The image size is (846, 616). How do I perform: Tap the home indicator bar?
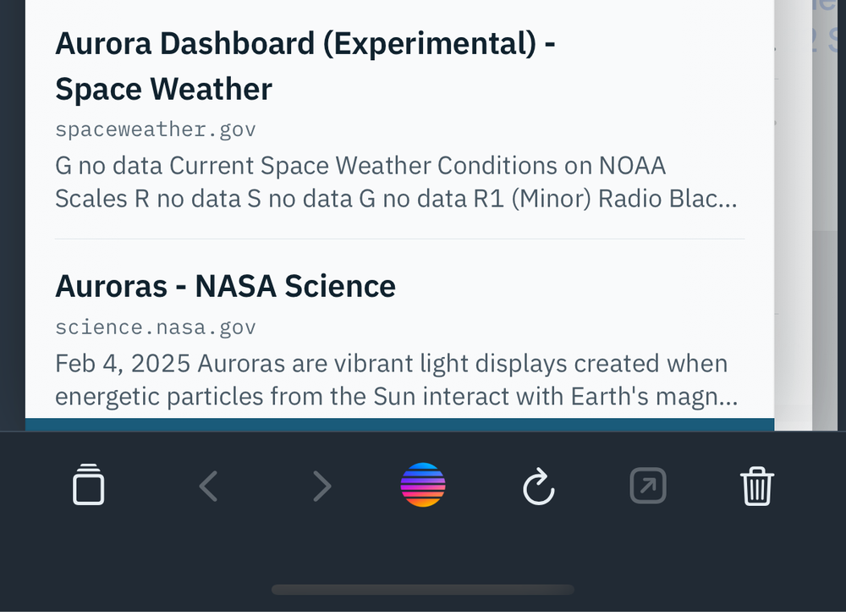click(x=423, y=590)
